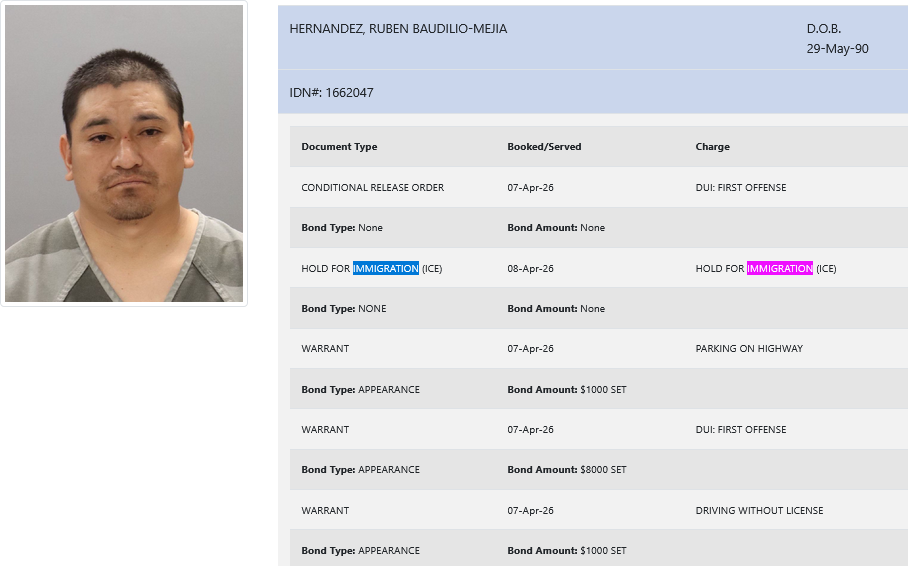Screen dimensions: 908x566
Task: Click the booking photo thumbnail
Action: 124,154
